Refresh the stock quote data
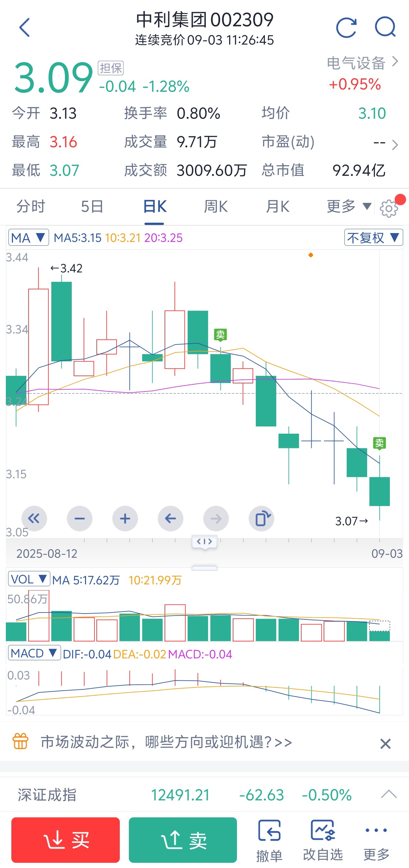The height and width of the screenshot is (868, 409). (x=346, y=28)
